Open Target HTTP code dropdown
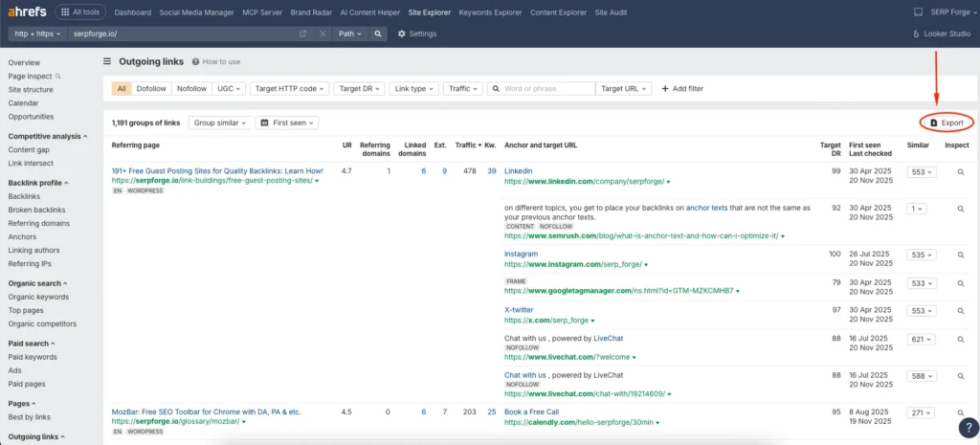This screenshot has width=980, height=445. 289,89
